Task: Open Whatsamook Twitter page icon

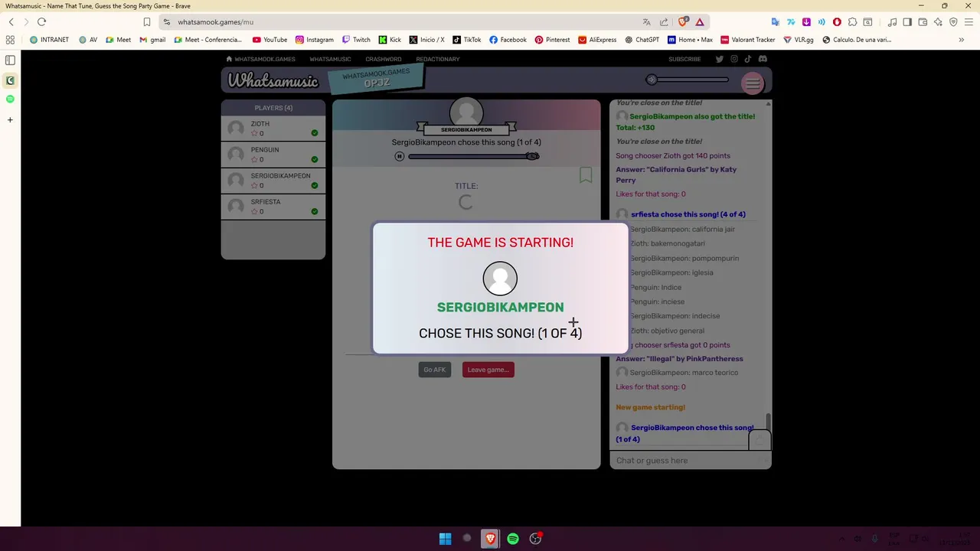Action: (x=719, y=59)
